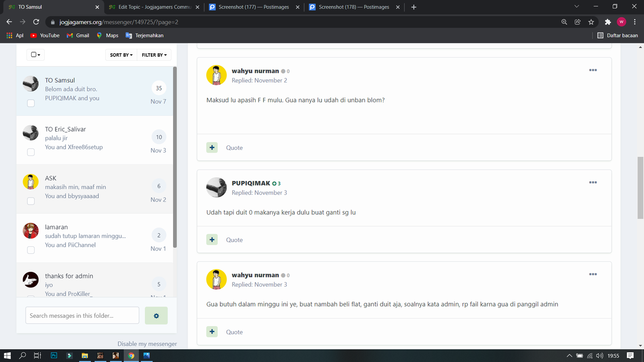
Task: Bookmark this page with the star icon
Action: [x=591, y=22]
